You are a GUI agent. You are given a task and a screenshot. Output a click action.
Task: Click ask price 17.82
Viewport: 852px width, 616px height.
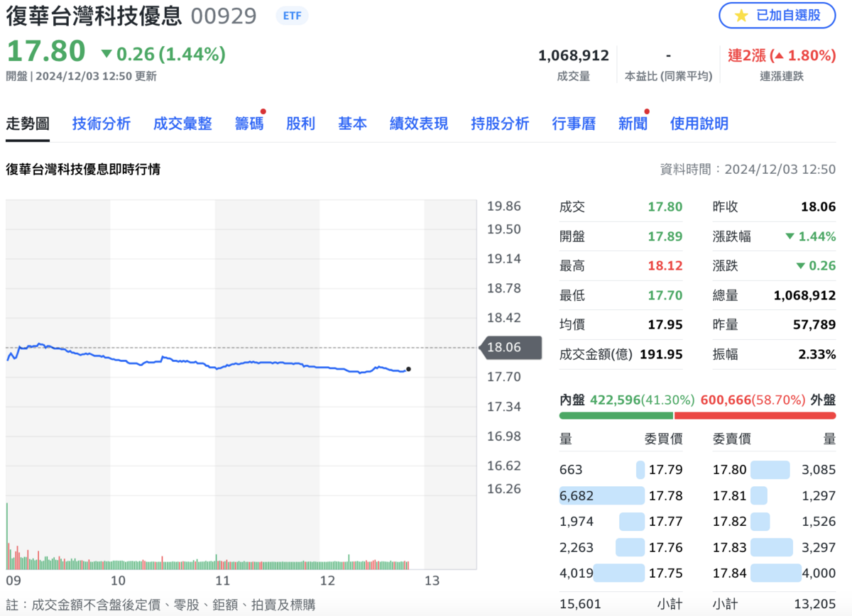pos(730,522)
